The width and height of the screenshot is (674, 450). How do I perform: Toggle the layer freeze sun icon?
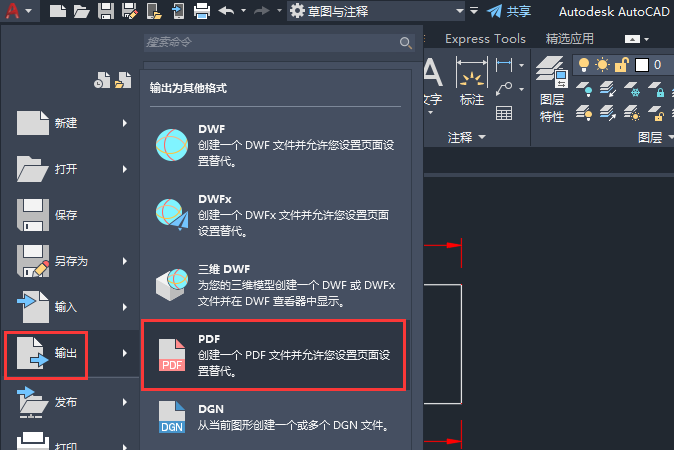point(602,65)
